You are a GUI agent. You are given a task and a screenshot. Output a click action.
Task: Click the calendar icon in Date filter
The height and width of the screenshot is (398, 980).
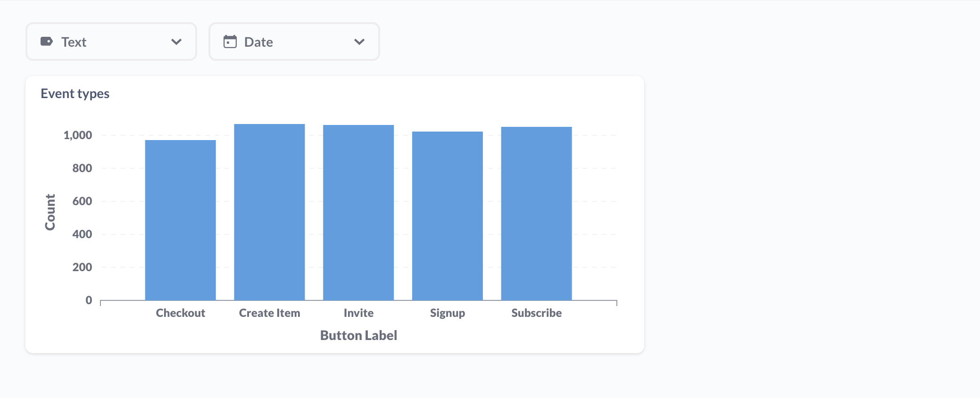pyautogui.click(x=230, y=41)
